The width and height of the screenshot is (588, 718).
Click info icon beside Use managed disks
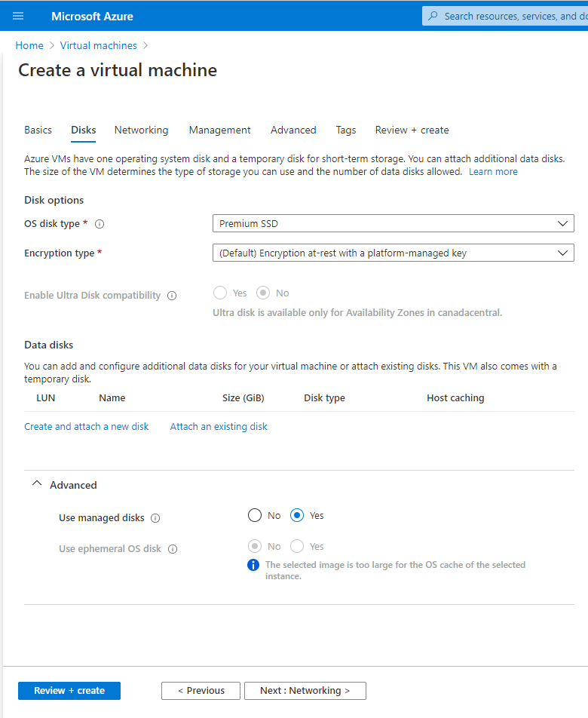point(155,518)
